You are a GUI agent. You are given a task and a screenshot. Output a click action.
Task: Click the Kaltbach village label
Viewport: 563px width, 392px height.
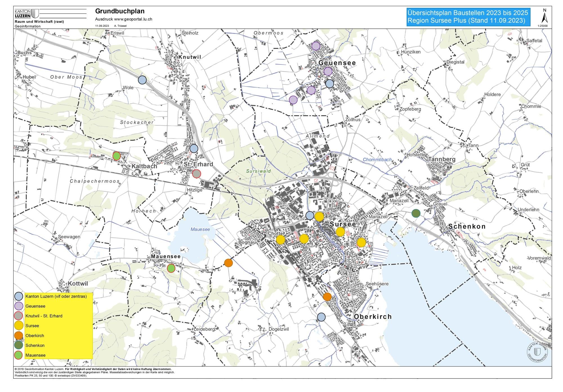coord(144,166)
